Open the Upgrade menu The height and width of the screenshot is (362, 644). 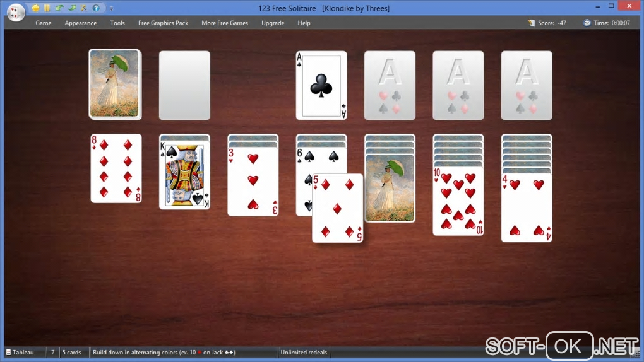(x=273, y=23)
